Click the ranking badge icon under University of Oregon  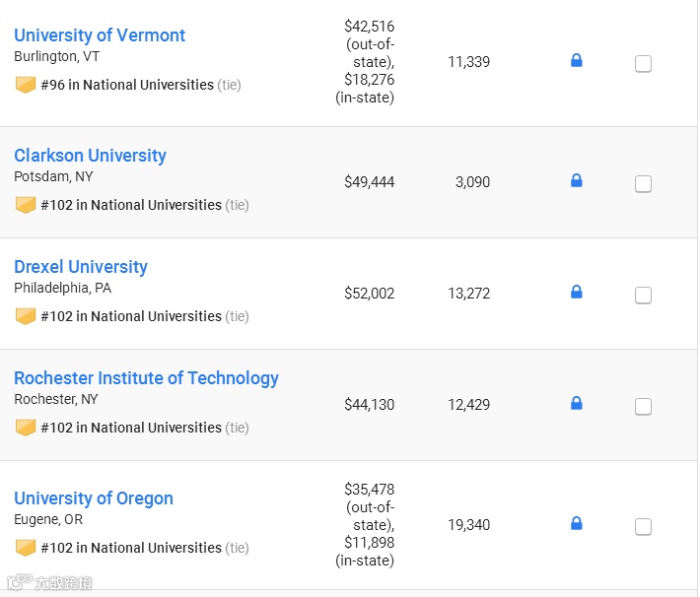(26, 549)
